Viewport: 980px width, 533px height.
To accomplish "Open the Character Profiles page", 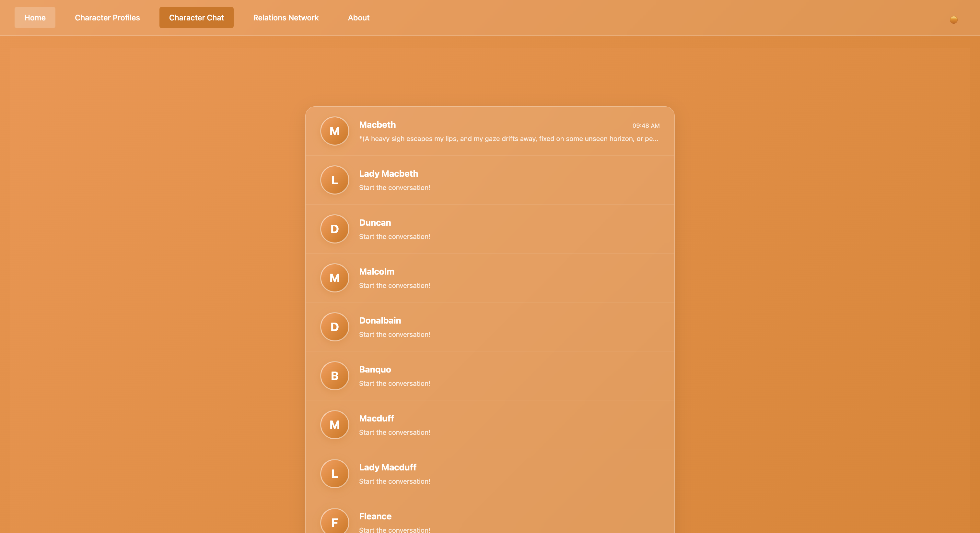I will (x=107, y=18).
